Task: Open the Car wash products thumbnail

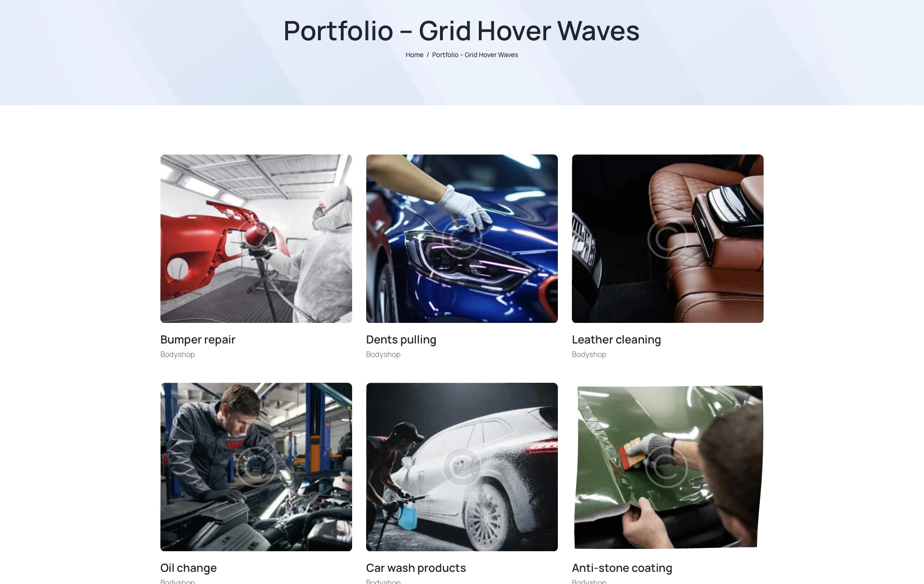Action: [462, 467]
